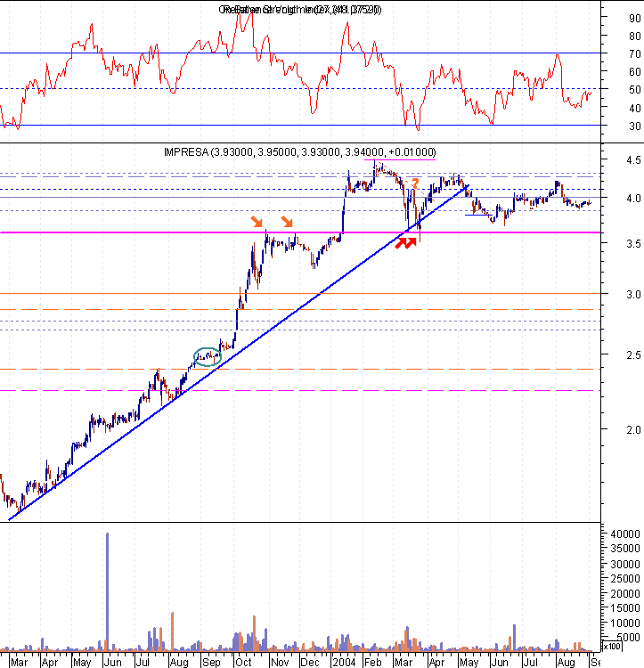
Task: Click the Mar label right after Feb
Action: [x=404, y=663]
